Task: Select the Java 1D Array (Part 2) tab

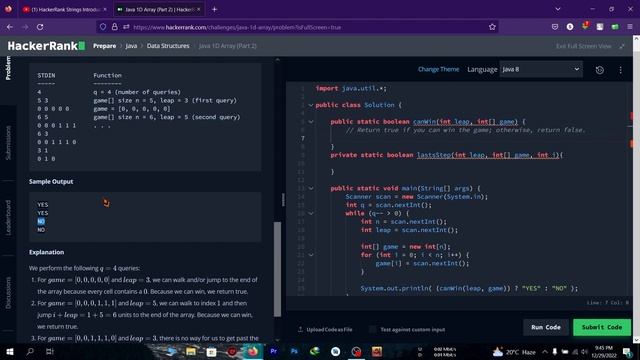Action: point(157,9)
